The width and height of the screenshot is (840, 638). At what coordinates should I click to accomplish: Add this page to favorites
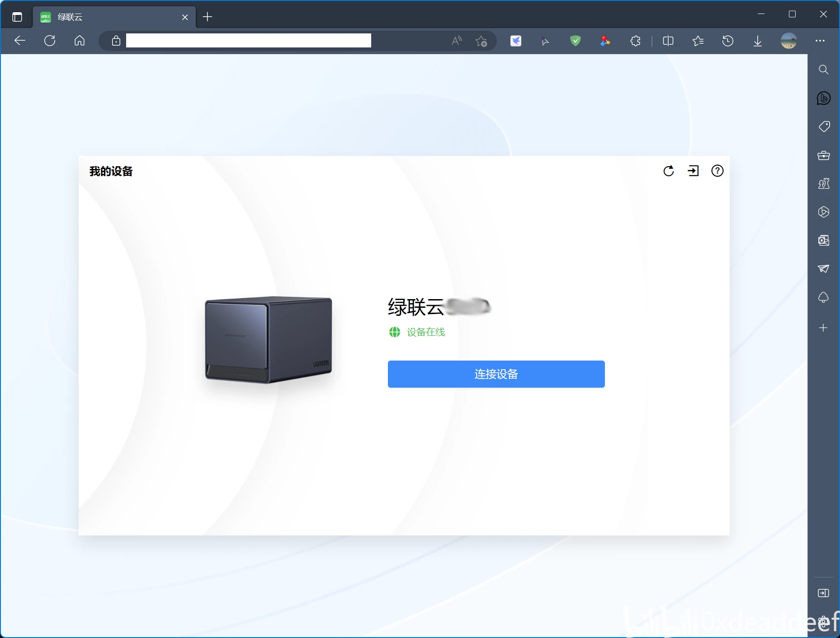481,41
